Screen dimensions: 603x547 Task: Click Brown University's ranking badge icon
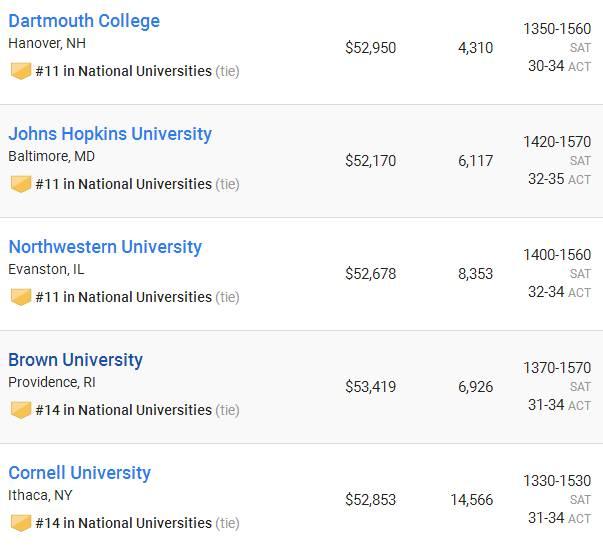point(20,410)
